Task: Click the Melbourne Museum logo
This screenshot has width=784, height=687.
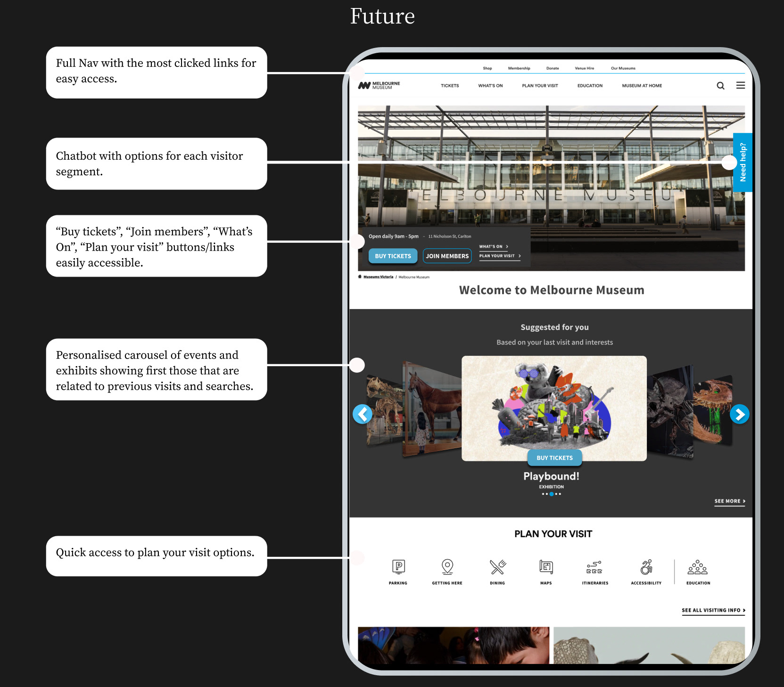Action: [379, 85]
